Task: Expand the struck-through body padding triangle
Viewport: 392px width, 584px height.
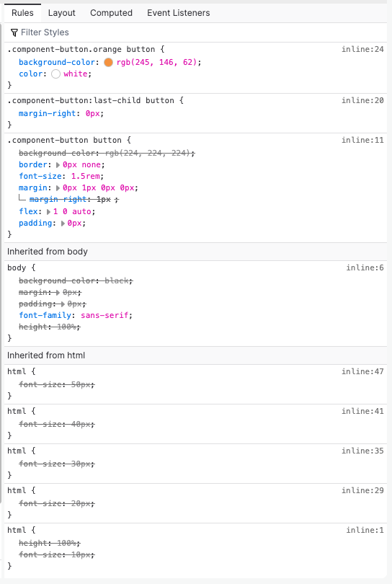Action: pos(63,304)
